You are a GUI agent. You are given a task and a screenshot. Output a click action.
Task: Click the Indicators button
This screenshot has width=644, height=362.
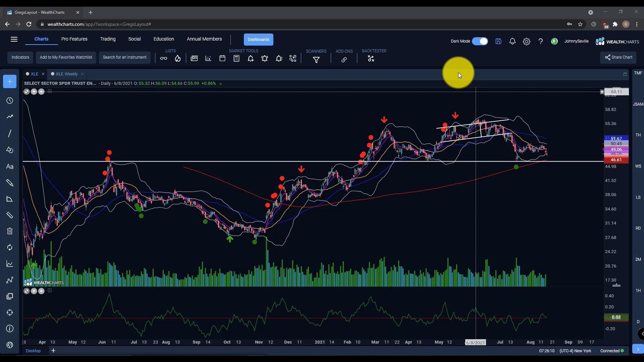click(20, 57)
